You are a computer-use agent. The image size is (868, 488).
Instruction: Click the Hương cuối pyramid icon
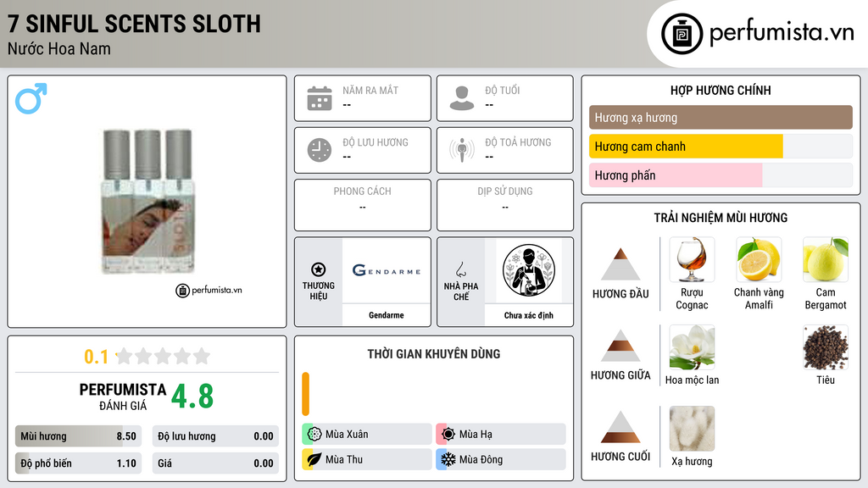pos(620,427)
